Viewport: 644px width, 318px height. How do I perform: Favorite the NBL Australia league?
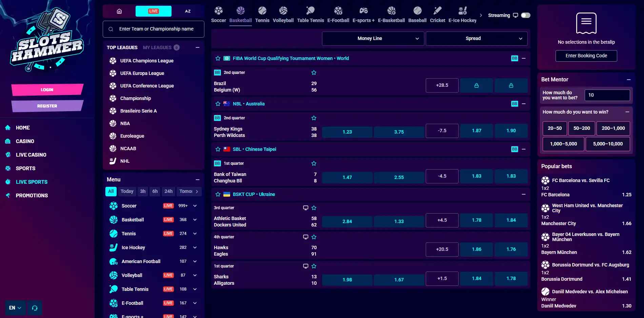tap(218, 104)
